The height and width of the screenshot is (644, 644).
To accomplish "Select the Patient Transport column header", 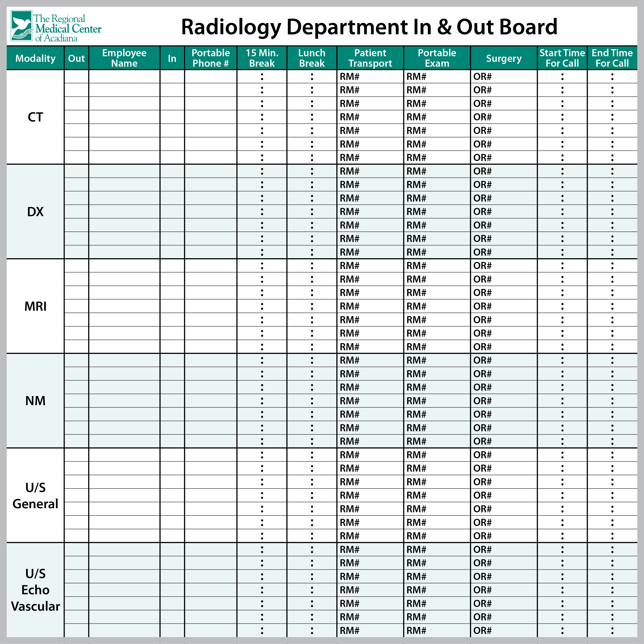I will [370, 58].
